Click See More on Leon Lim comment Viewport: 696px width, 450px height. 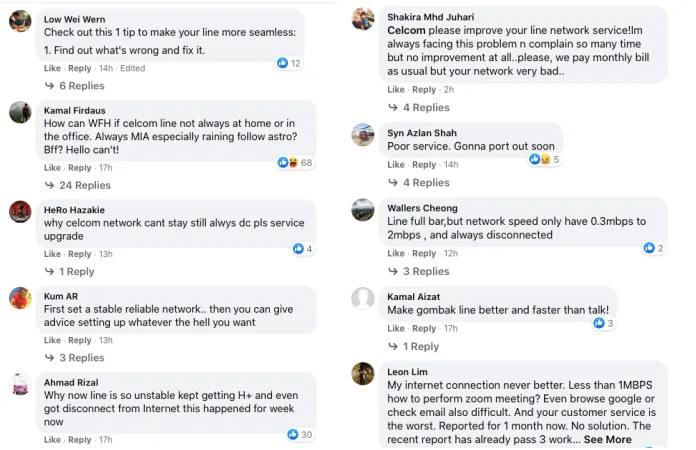tap(607, 439)
